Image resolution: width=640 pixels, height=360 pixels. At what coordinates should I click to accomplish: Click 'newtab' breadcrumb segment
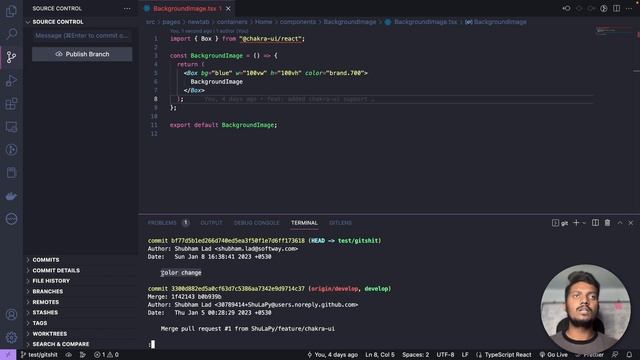click(x=198, y=22)
